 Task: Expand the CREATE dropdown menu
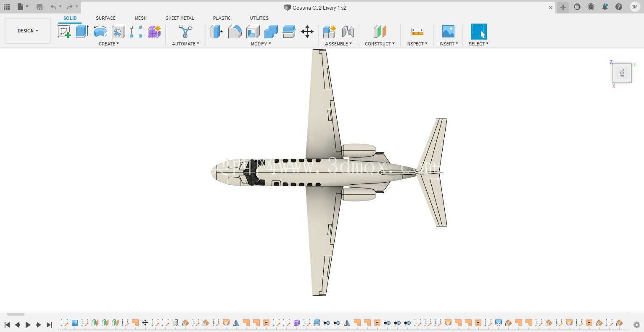(109, 44)
